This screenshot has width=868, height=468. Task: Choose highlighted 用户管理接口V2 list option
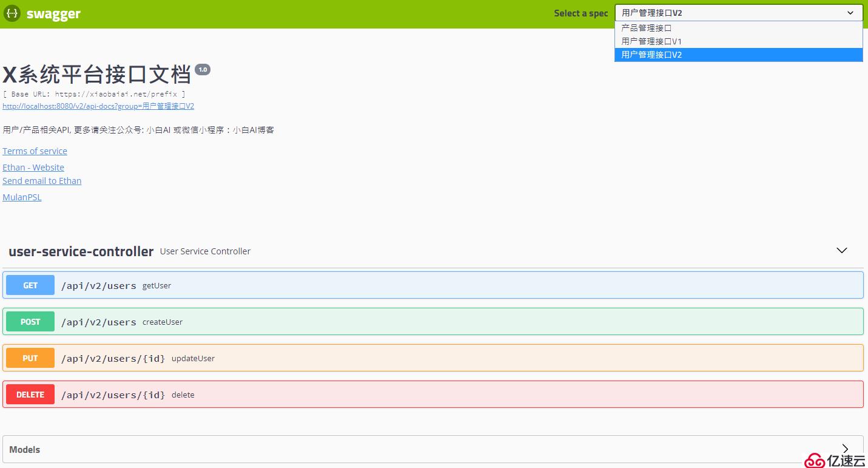pos(739,55)
